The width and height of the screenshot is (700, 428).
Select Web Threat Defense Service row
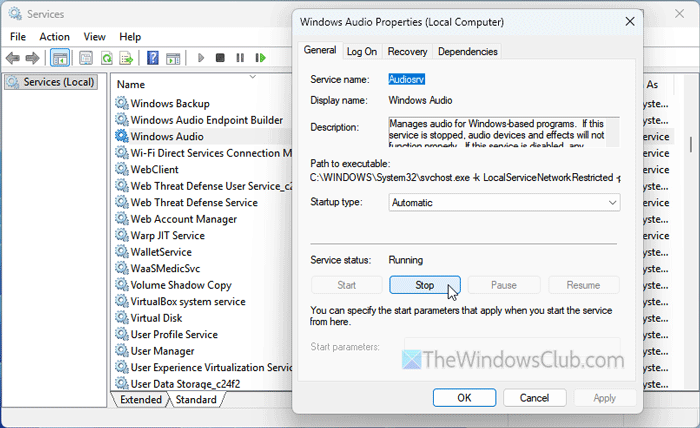(194, 202)
